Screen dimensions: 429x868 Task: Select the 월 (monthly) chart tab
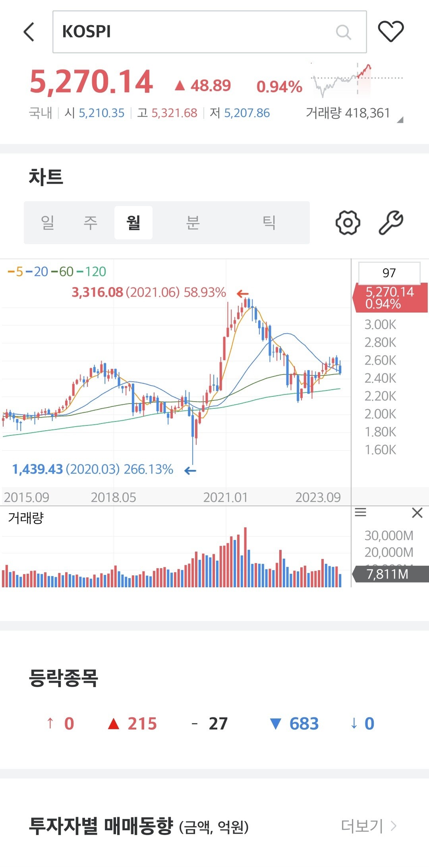coord(133,223)
